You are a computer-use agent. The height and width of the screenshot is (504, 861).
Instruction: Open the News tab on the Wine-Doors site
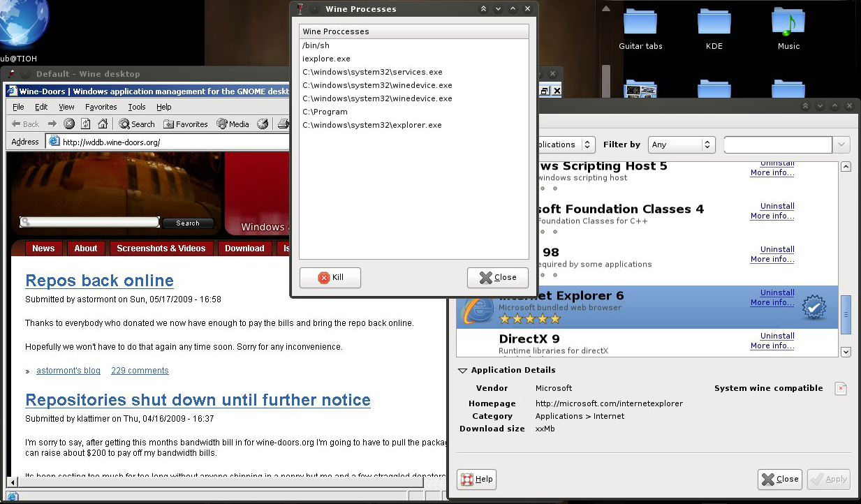43,249
